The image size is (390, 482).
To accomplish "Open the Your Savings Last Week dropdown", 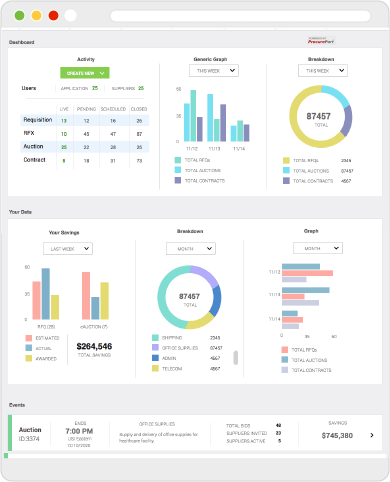I will point(68,249).
